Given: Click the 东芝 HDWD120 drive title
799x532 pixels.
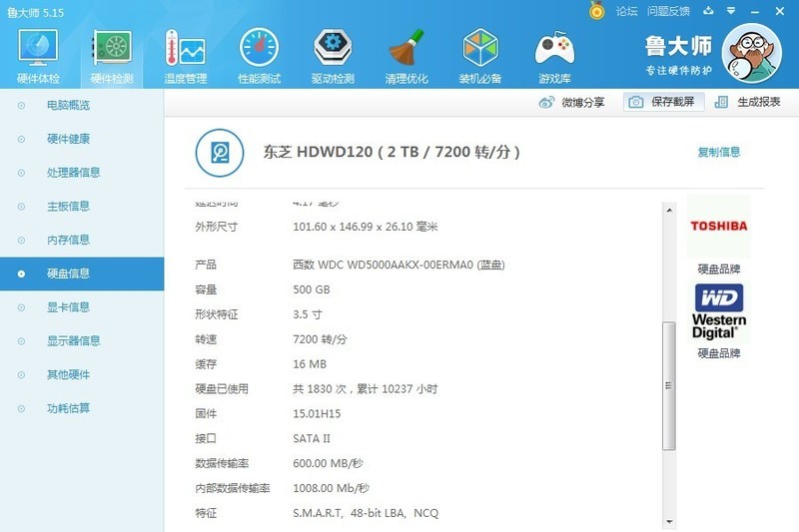Looking at the screenshot, I should [x=391, y=152].
